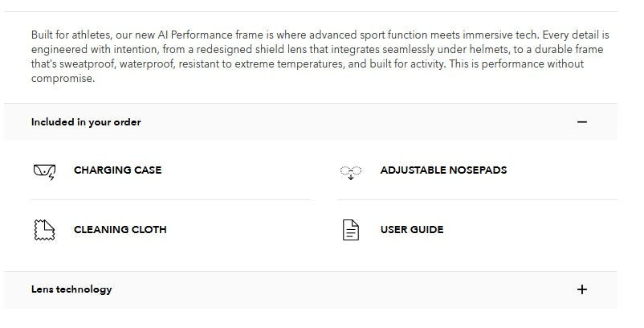Screen dimensions: 644x328
Task: Click the adjustable nosepads glasses icon
Action: click(351, 170)
